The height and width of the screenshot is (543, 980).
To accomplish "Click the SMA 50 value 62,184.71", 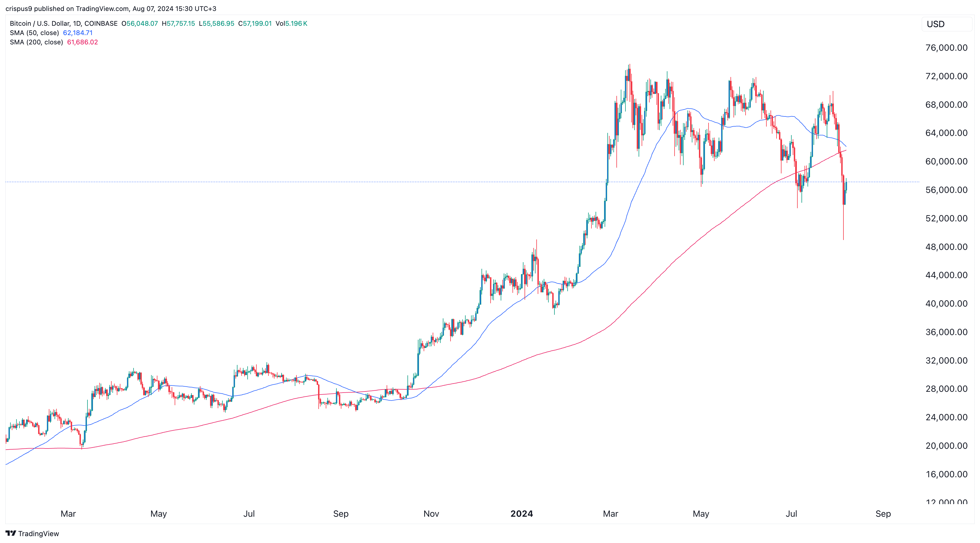I will [x=78, y=33].
